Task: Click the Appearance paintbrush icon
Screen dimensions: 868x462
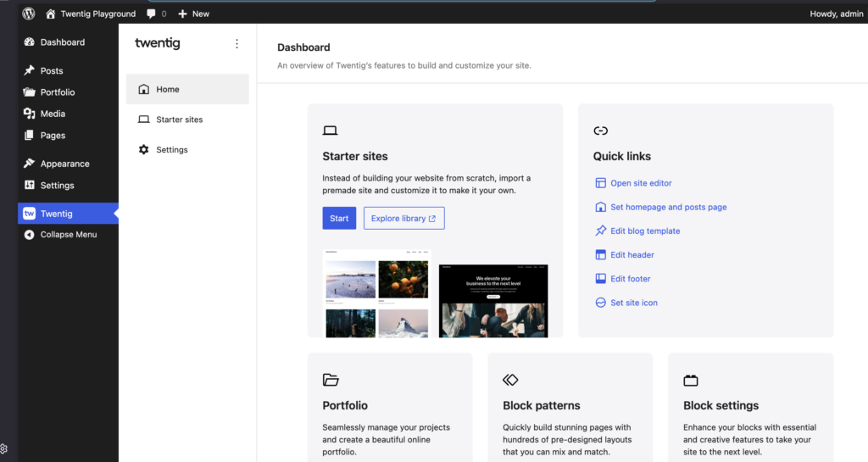Action: point(30,164)
